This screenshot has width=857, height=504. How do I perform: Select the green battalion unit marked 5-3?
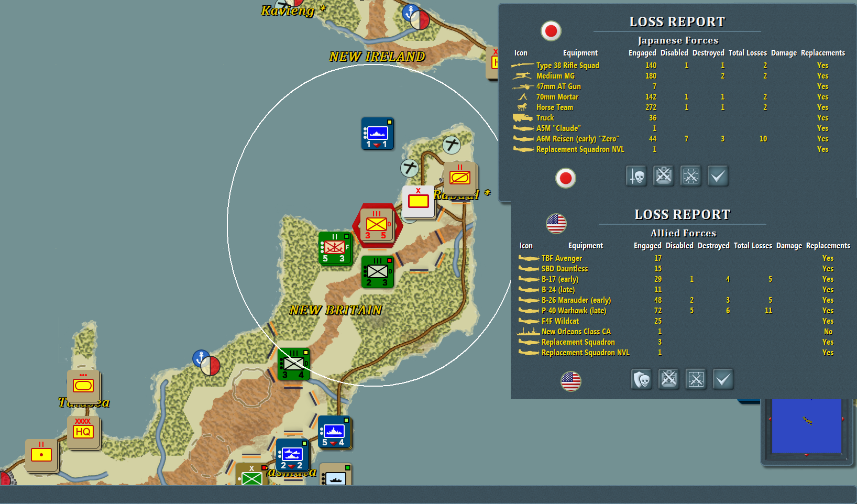coord(335,248)
